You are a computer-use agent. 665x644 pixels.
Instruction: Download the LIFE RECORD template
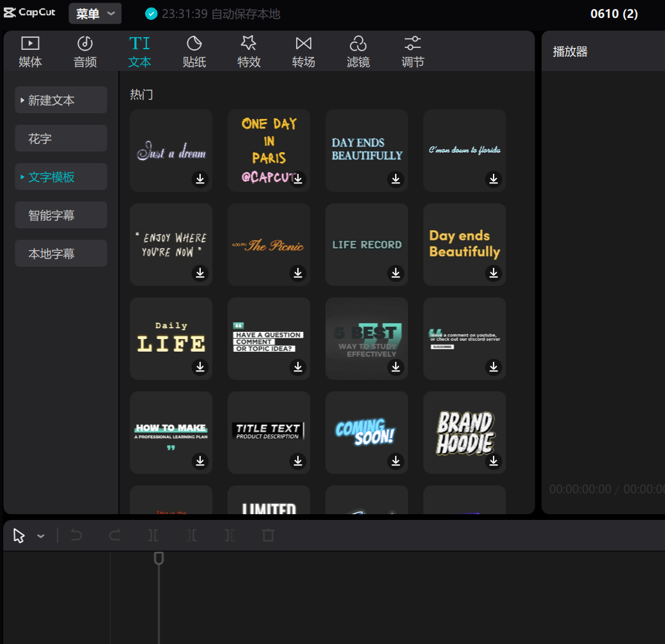click(x=396, y=273)
